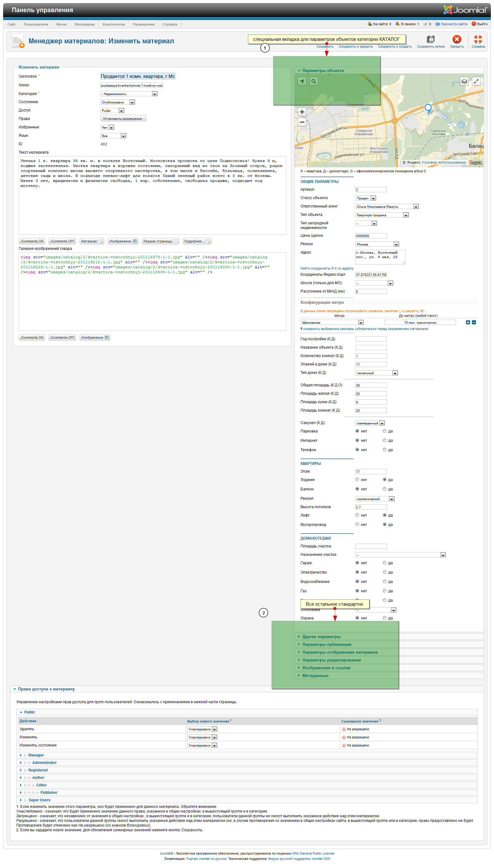
Task: Select Гараж 'да' radio button
Action: click(384, 563)
